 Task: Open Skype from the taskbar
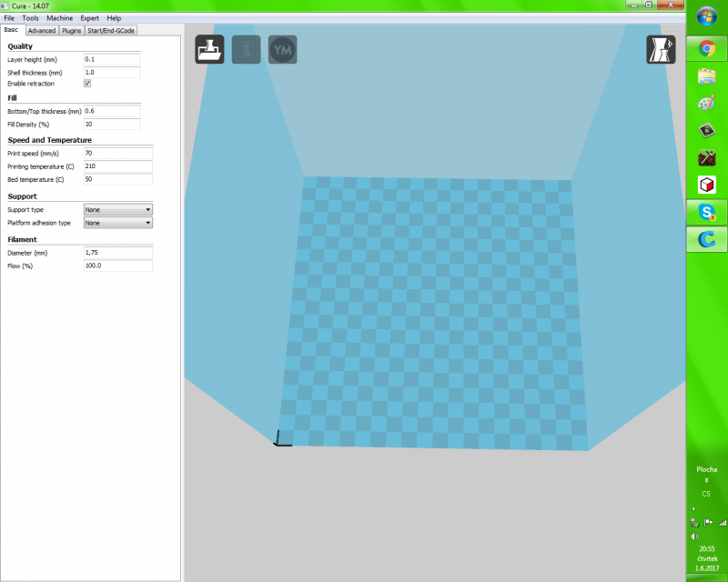706,212
